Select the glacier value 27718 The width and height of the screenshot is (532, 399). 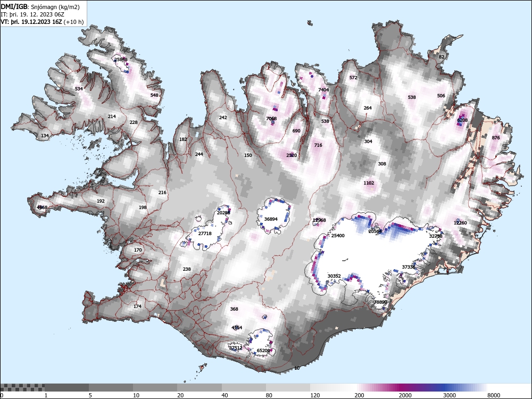pyautogui.click(x=205, y=234)
